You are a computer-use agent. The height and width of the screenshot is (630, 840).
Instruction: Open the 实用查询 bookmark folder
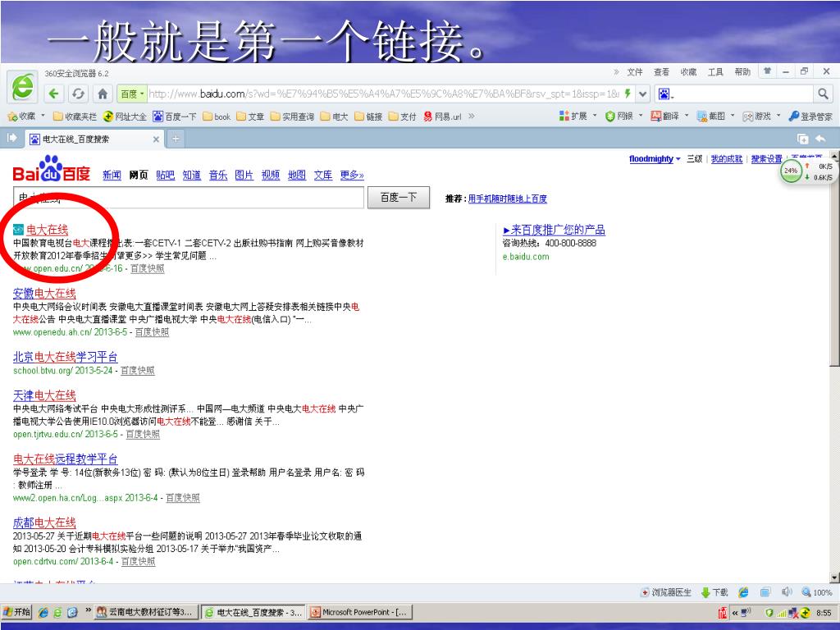(x=292, y=116)
